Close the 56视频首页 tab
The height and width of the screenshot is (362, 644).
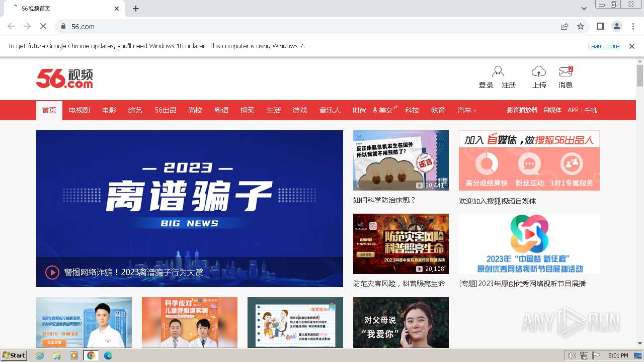tap(117, 9)
